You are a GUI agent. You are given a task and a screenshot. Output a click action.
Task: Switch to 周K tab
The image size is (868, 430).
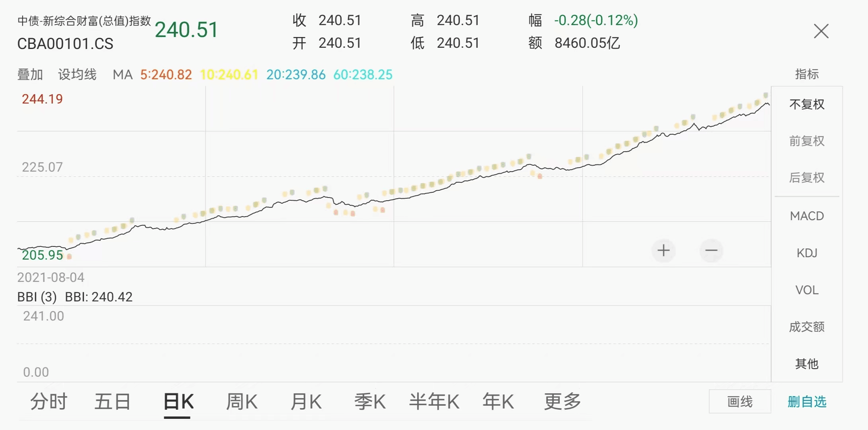tap(242, 401)
